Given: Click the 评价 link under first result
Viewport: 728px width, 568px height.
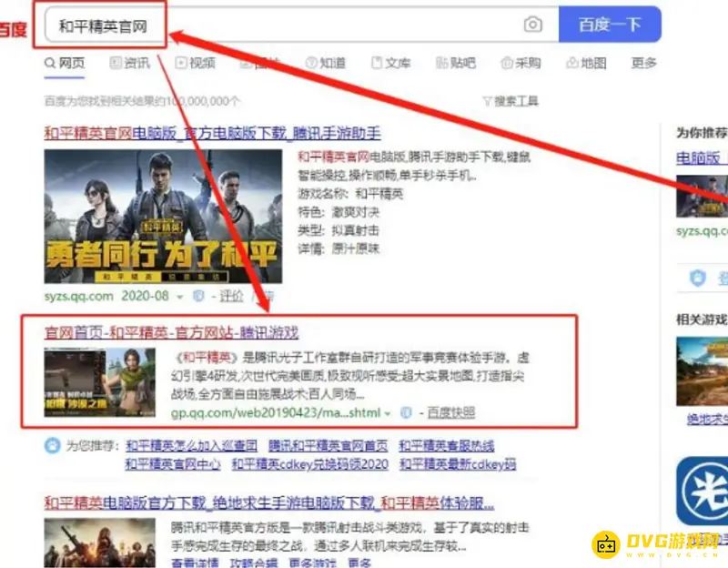Looking at the screenshot, I should click(x=231, y=296).
